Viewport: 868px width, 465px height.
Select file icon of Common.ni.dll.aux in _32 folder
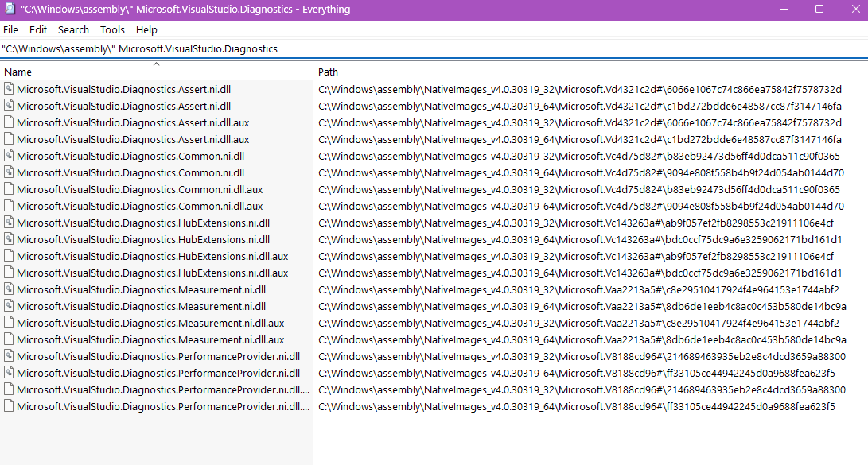(8, 188)
